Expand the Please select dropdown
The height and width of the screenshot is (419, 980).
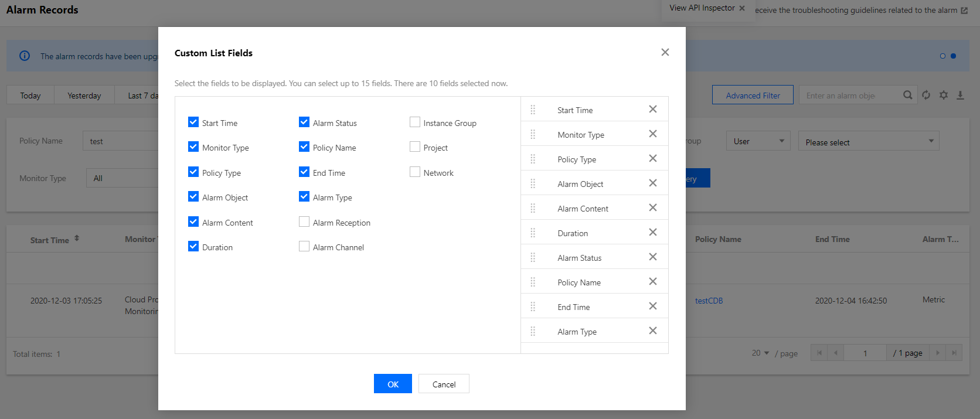[x=868, y=142]
